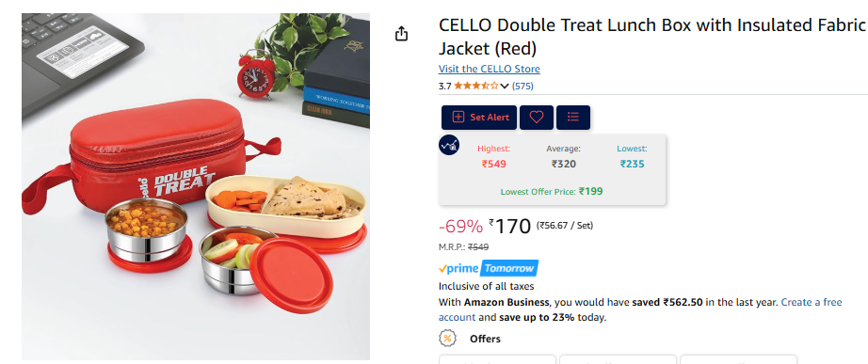Follow the Create a free account link

(640, 309)
